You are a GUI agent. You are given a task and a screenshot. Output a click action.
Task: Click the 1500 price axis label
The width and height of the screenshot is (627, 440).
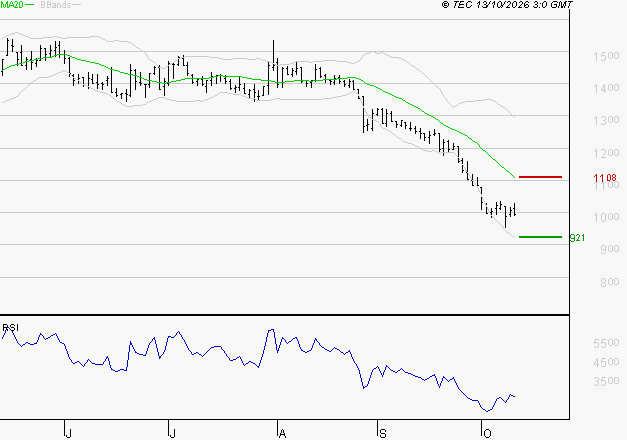click(x=606, y=56)
